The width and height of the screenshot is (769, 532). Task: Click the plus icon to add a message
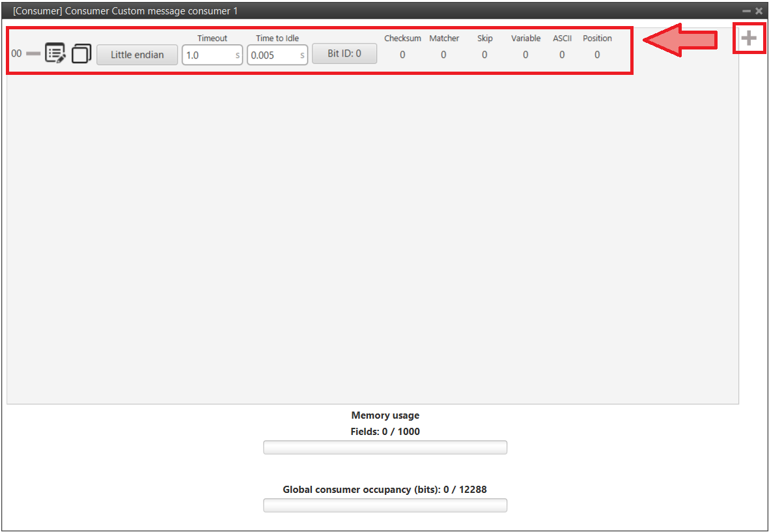[749, 39]
